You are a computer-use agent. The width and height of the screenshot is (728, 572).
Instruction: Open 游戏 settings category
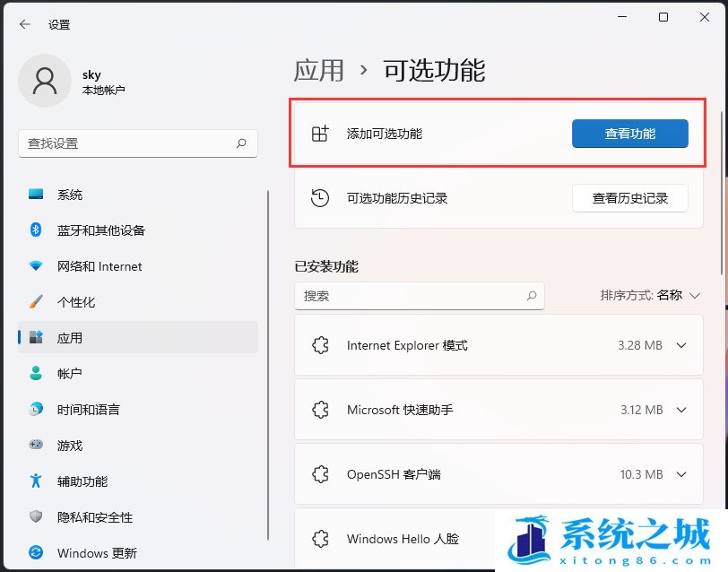point(138,445)
